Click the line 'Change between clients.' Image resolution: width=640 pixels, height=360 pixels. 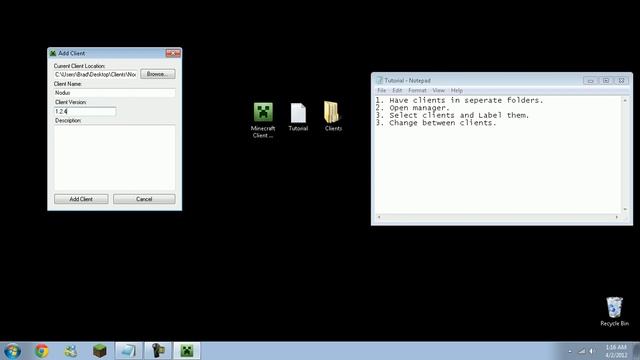click(x=442, y=123)
